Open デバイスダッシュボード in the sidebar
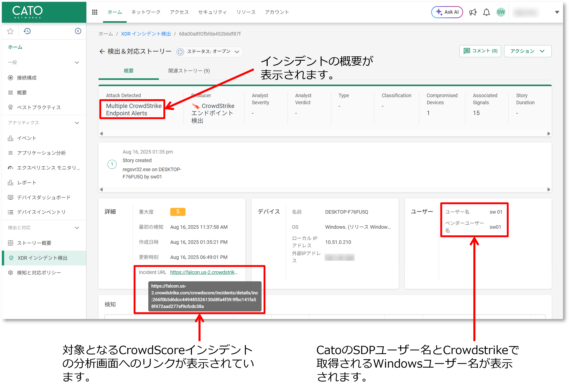 point(44,197)
